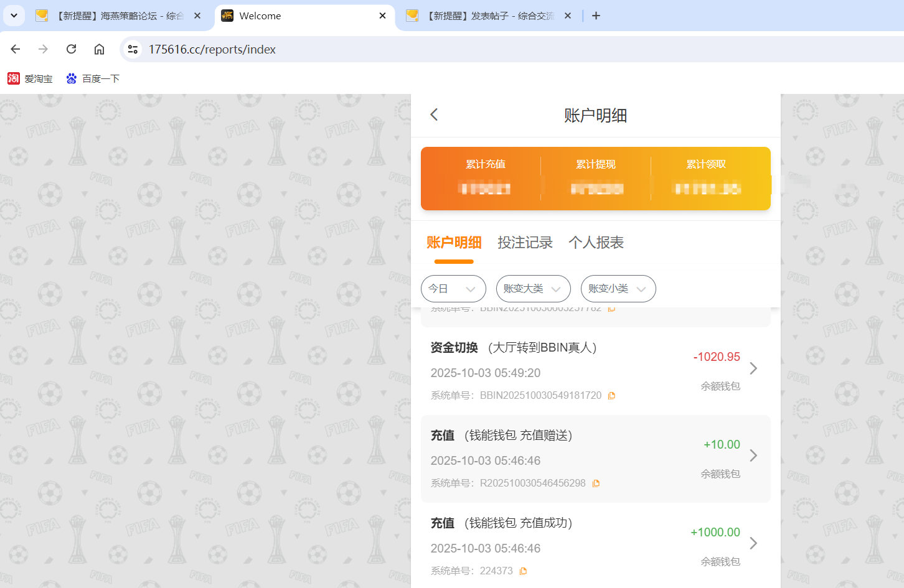
Task: Switch to the 个人报表 tab
Action: pos(595,243)
